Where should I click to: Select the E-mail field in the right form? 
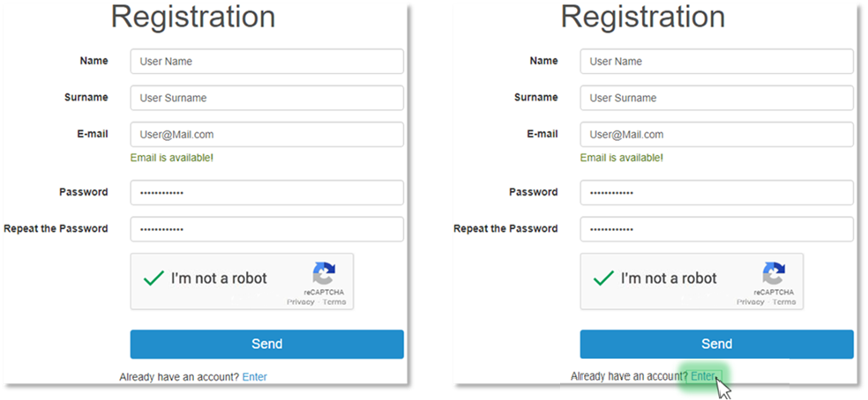coord(716,135)
